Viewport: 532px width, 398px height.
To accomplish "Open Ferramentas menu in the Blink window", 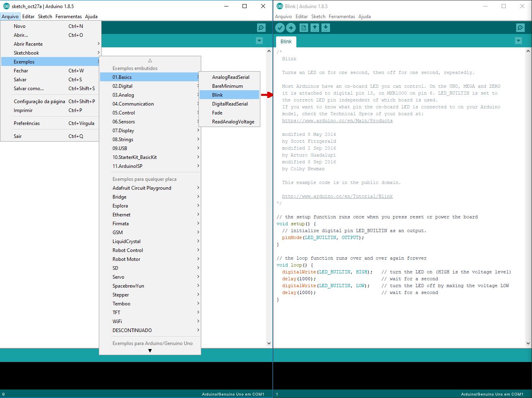I will (342, 17).
